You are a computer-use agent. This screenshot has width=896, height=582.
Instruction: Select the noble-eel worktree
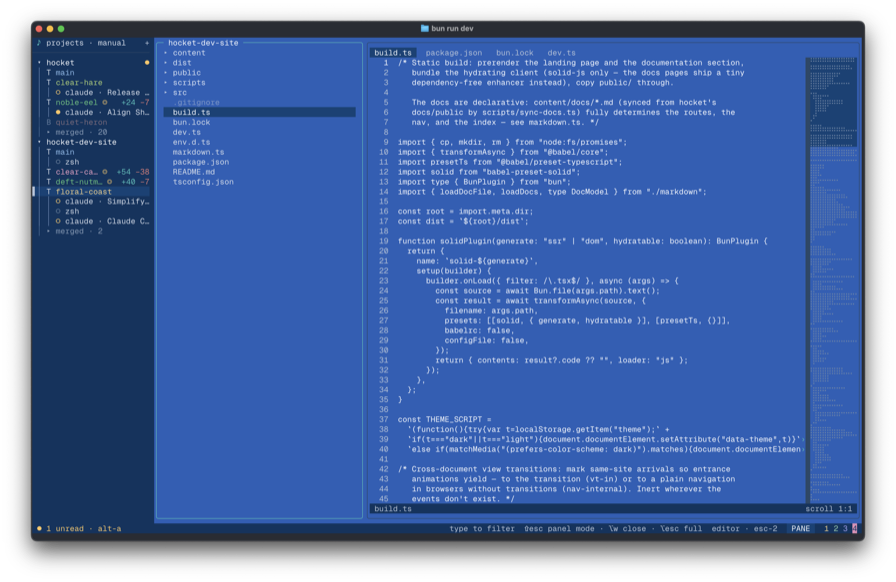(77, 102)
